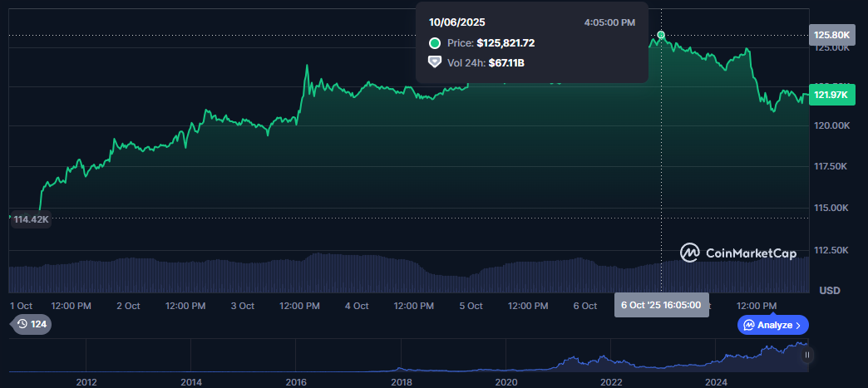Open the Analyze panel

tap(772, 325)
